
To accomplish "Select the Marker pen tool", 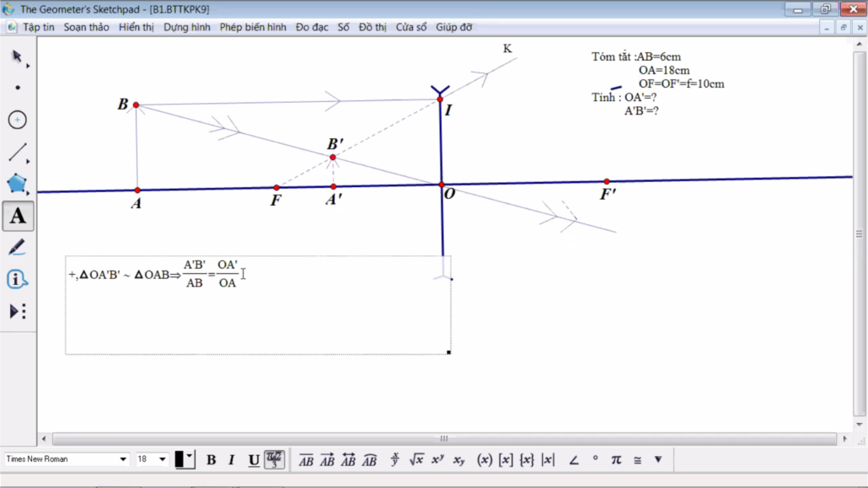I will (x=17, y=248).
